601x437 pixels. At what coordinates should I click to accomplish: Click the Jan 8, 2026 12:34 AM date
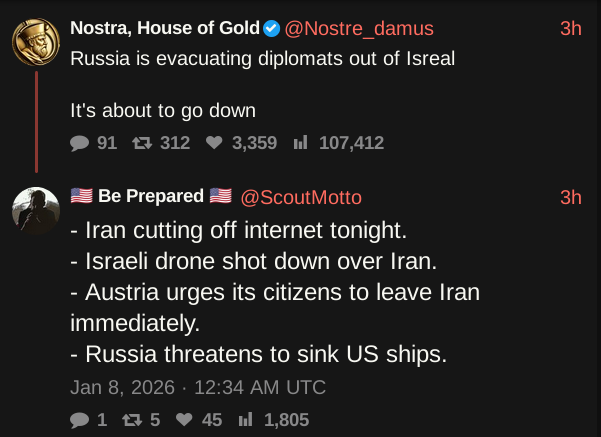(198, 387)
